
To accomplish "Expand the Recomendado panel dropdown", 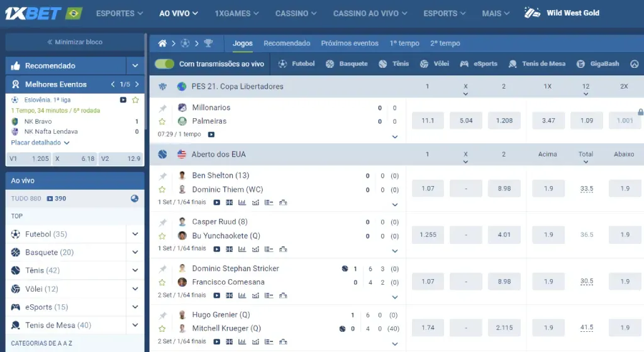I will 135,65.
